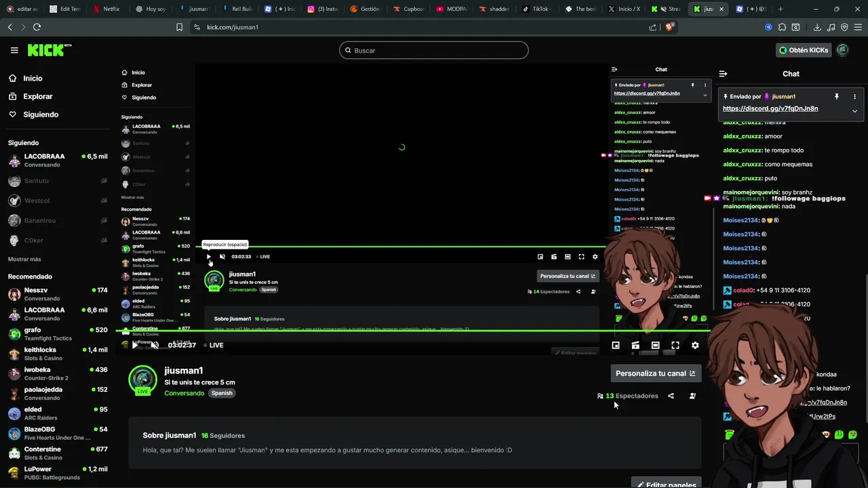Screen dimensions: 868x488
Task: Switch to the Cupboard browser tab
Action: coord(408,9)
